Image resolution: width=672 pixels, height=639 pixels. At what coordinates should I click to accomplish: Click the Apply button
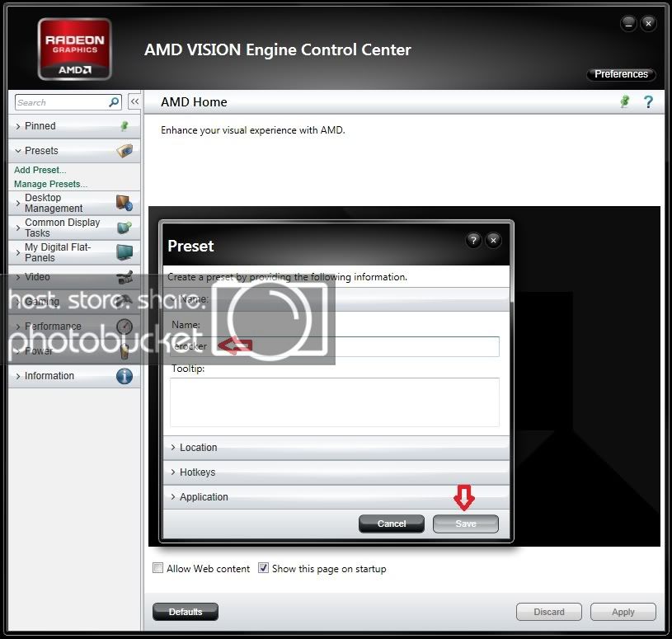623,612
